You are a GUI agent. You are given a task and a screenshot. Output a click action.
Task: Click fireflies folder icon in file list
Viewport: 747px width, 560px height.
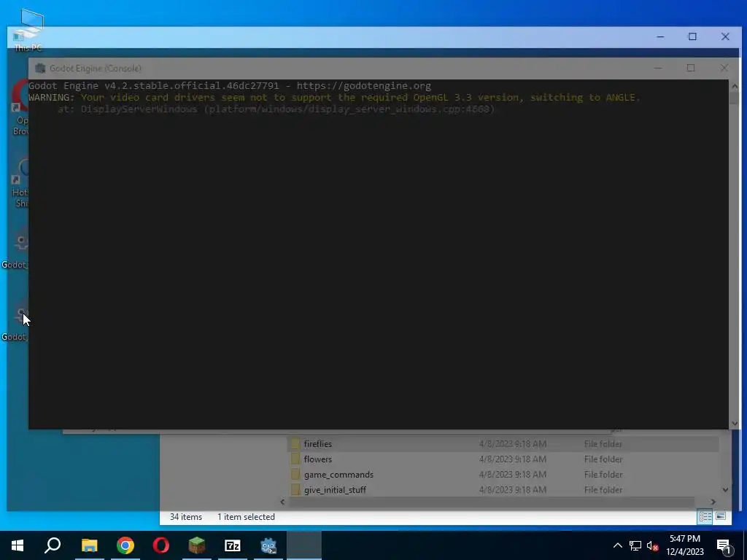(295, 444)
